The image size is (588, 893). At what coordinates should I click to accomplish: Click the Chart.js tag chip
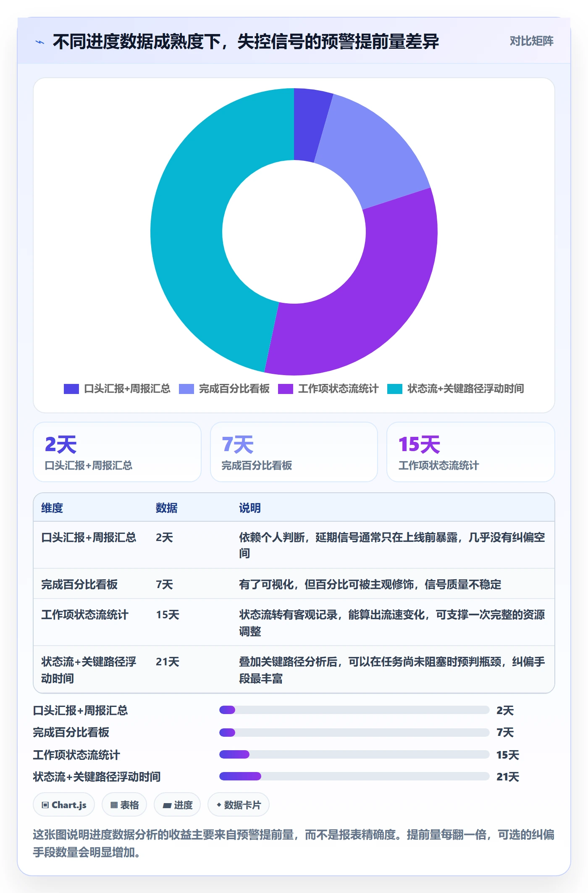[x=64, y=805]
